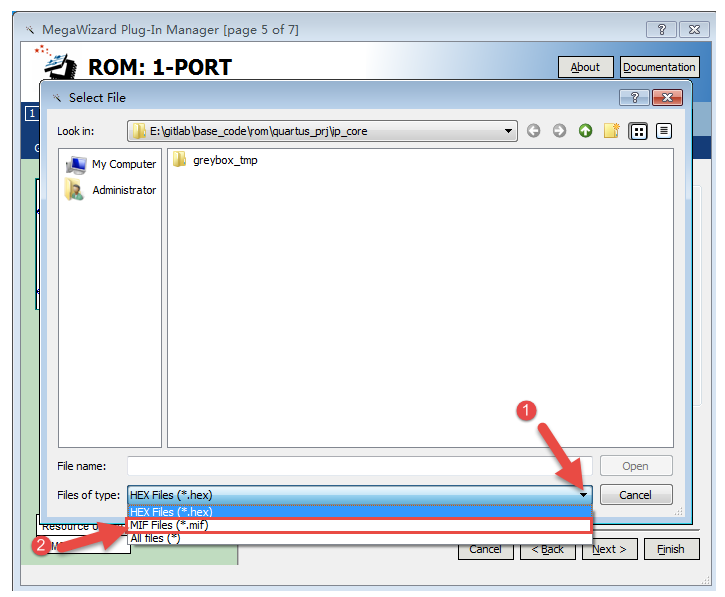Switch to detail view mode
This screenshot has height=597, width=725.
coord(664,131)
